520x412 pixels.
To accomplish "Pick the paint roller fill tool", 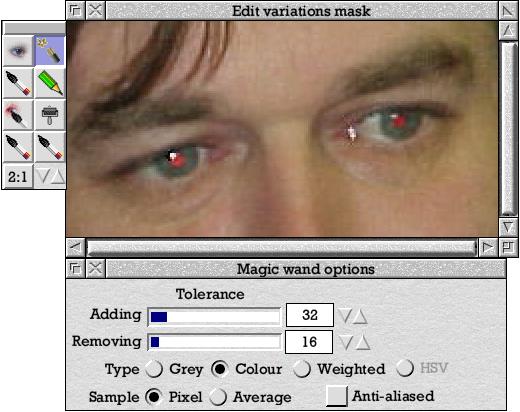I will tap(50, 115).
